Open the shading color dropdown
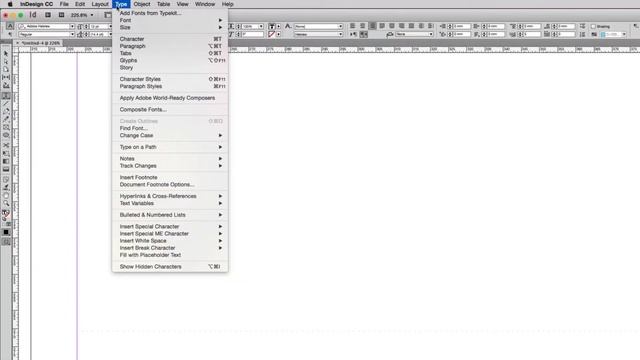640x360 pixels. tap(624, 35)
